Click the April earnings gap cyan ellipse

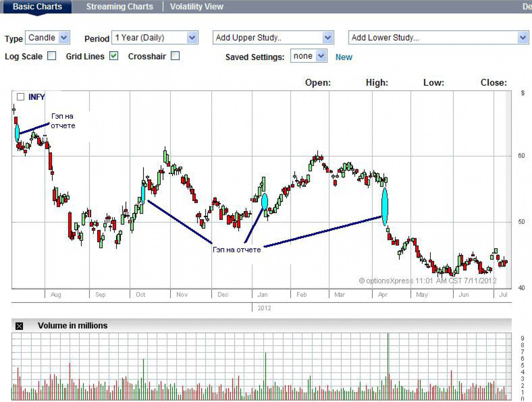(x=384, y=206)
